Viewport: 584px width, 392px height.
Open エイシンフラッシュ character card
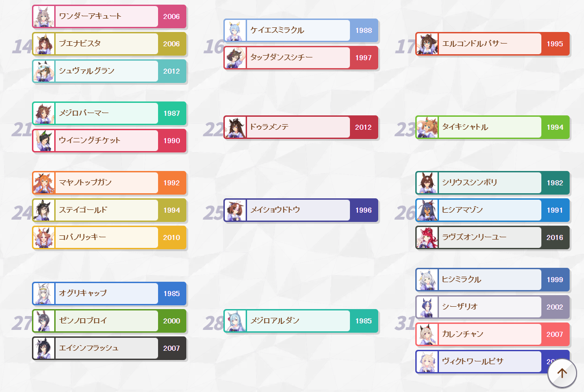[109, 348]
